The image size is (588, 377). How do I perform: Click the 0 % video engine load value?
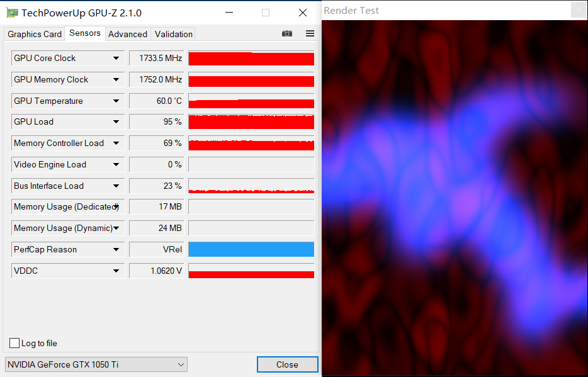click(x=157, y=164)
